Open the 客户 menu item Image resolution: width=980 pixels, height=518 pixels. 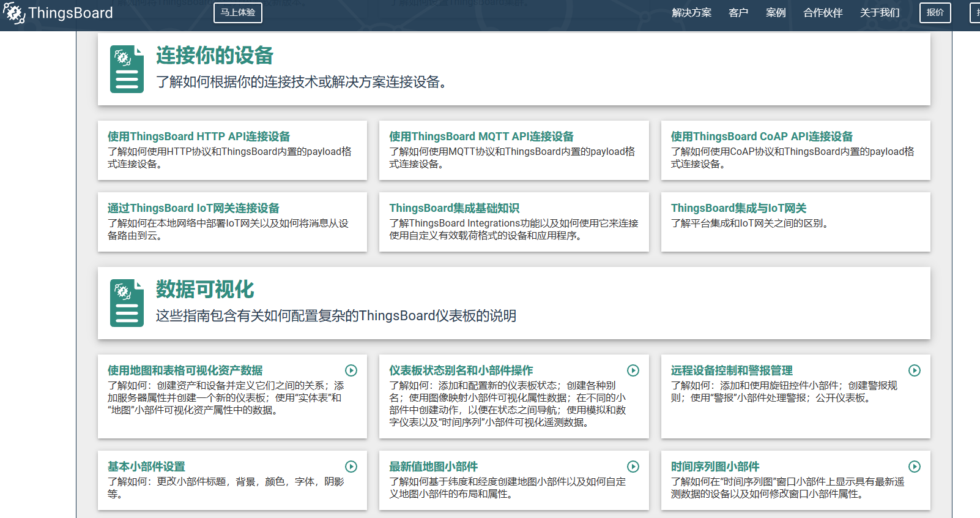pyautogui.click(x=738, y=13)
